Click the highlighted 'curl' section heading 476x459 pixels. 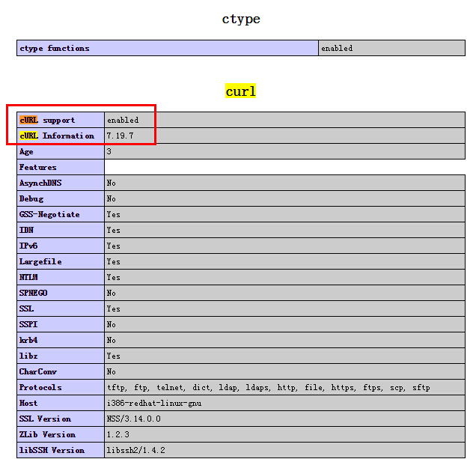point(241,91)
